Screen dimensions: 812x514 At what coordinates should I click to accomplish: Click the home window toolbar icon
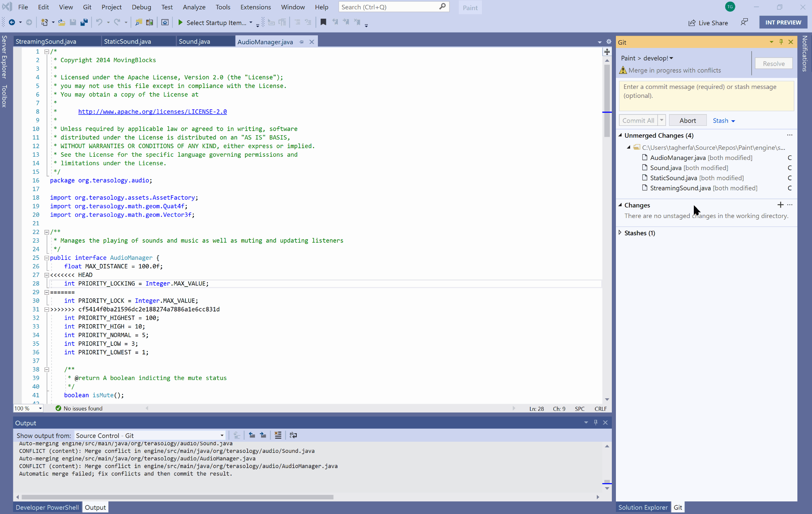click(x=165, y=22)
